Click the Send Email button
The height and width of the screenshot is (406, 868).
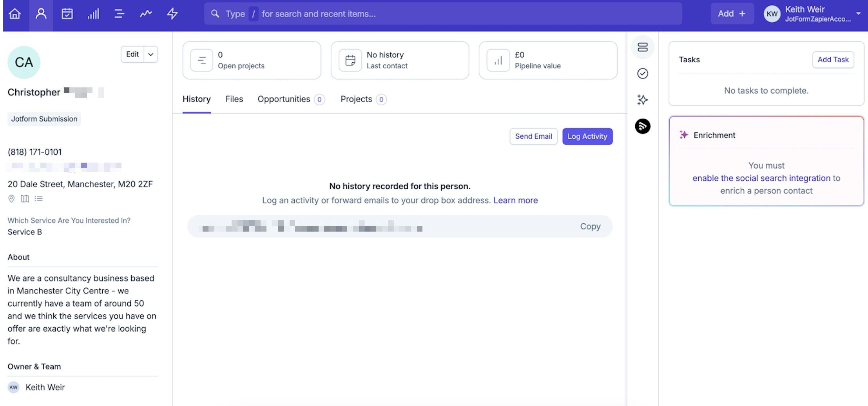533,136
